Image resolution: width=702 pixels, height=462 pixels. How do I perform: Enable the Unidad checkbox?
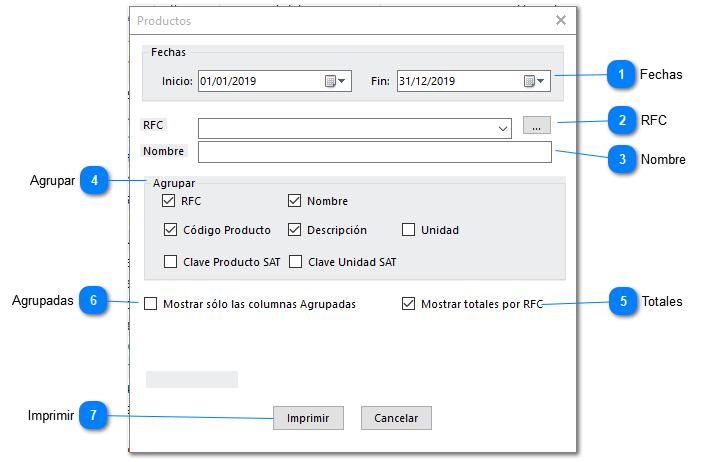tap(408, 230)
